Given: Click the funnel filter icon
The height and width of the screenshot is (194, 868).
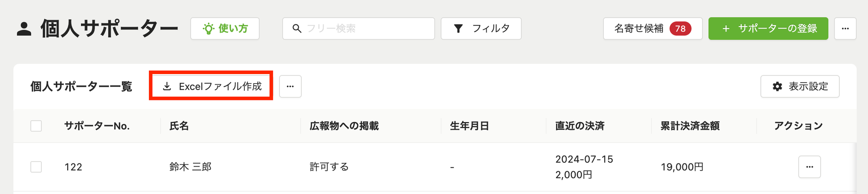Looking at the screenshot, I should pyautogui.click(x=458, y=29).
